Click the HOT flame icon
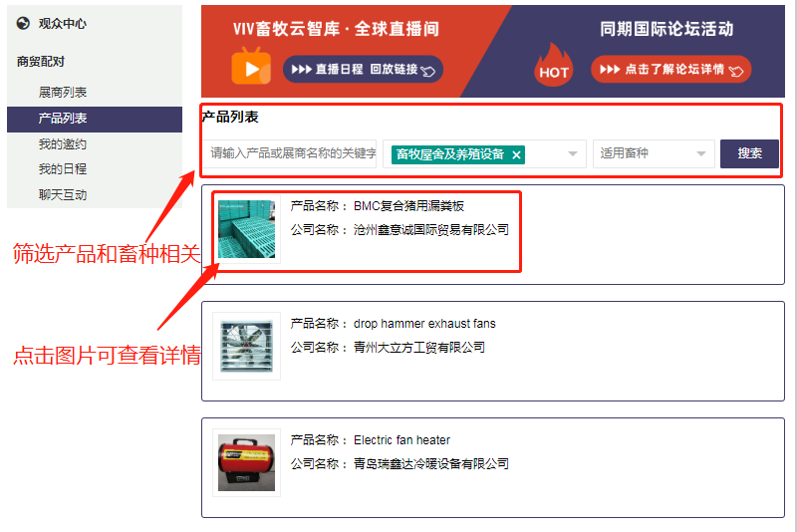The image size is (797, 532). point(554,65)
